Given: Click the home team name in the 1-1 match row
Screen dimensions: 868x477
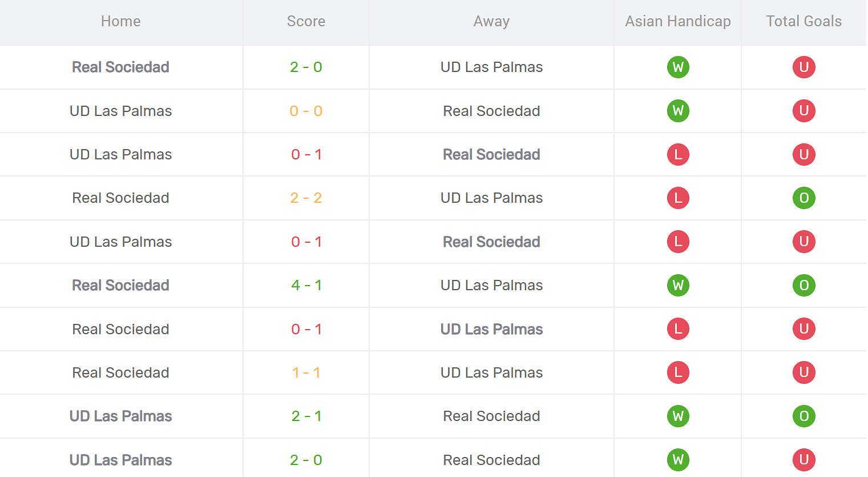Looking at the screenshot, I should click(x=120, y=372).
